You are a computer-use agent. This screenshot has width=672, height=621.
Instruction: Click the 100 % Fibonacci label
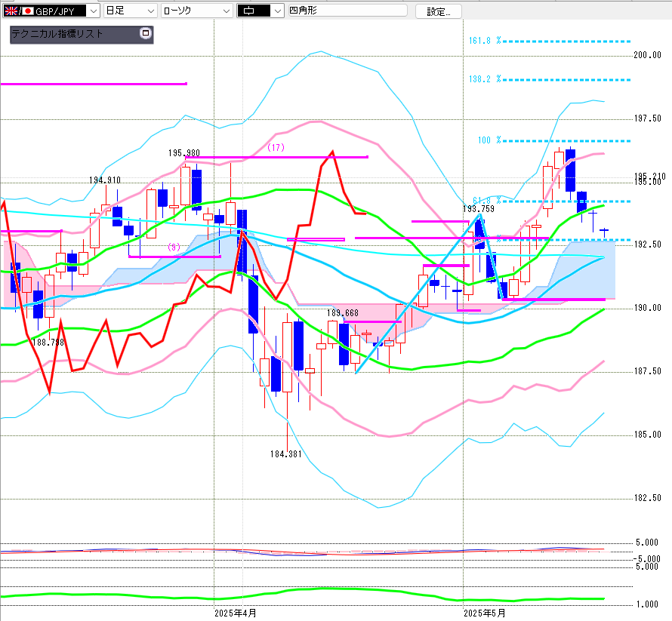(489, 140)
